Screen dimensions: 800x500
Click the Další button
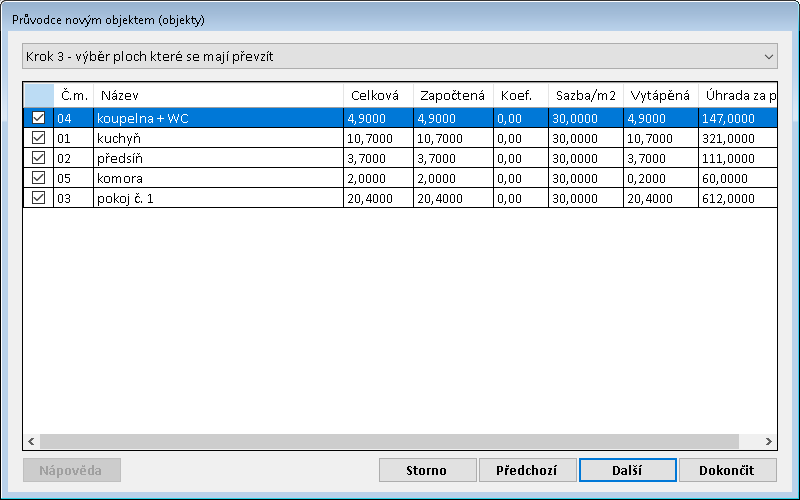(x=628, y=470)
